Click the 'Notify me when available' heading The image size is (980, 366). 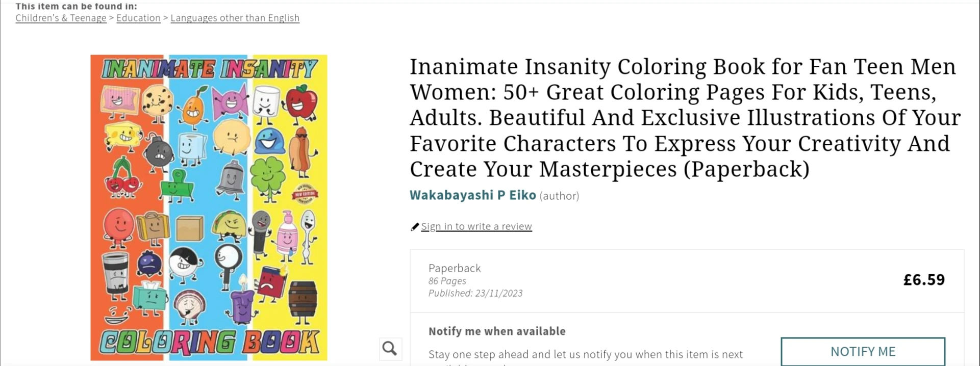click(x=496, y=331)
